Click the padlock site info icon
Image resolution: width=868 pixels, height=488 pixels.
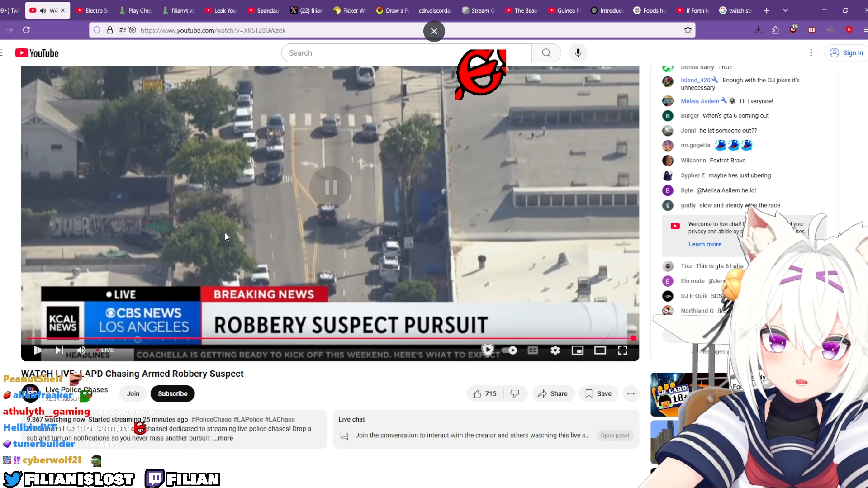point(110,30)
